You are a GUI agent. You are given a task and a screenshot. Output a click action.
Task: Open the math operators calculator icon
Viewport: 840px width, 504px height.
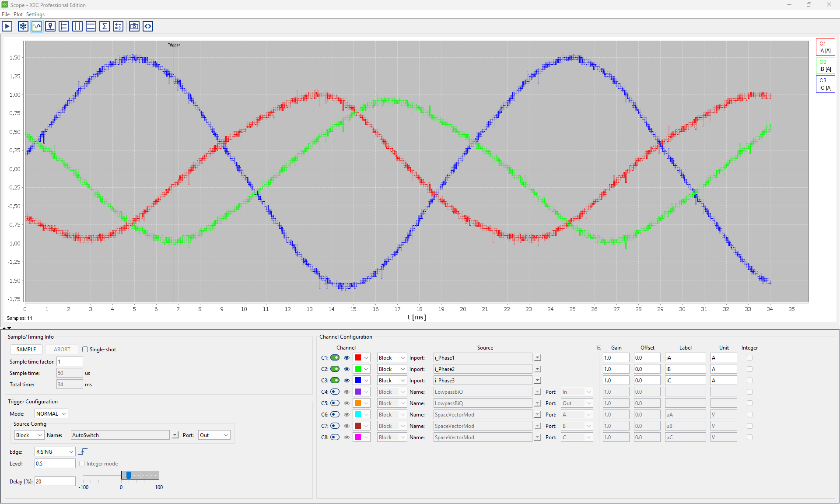pos(118,26)
